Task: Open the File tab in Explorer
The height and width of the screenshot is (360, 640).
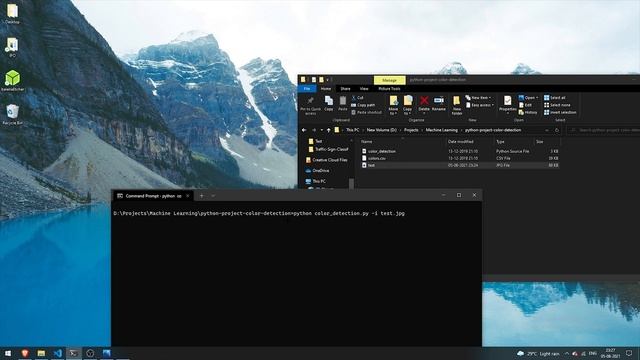Action: (x=307, y=89)
